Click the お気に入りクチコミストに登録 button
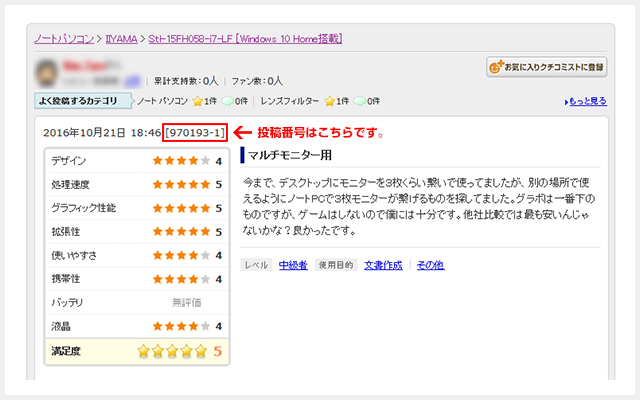The height and width of the screenshot is (400, 640). [x=547, y=67]
